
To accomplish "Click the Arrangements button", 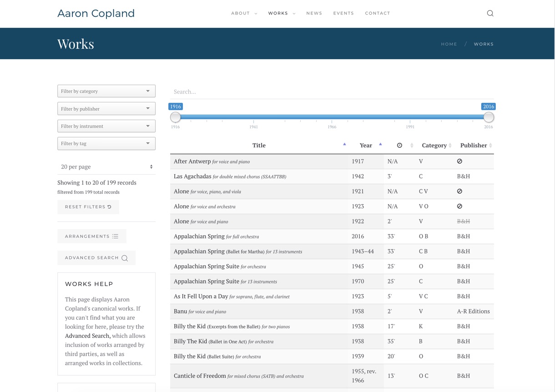I will (x=92, y=236).
